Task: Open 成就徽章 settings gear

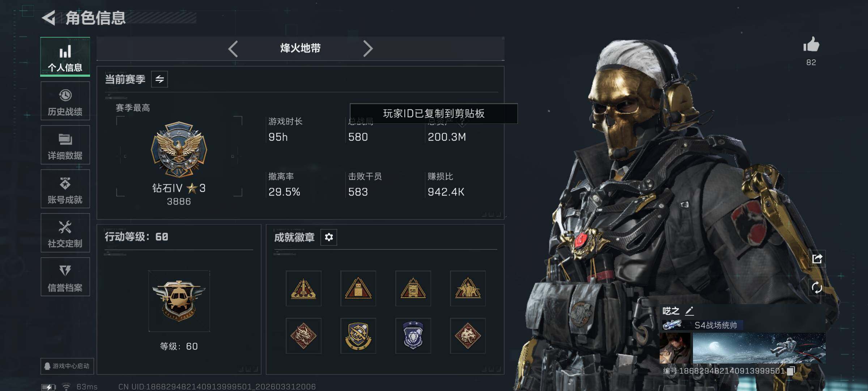Action: (329, 237)
